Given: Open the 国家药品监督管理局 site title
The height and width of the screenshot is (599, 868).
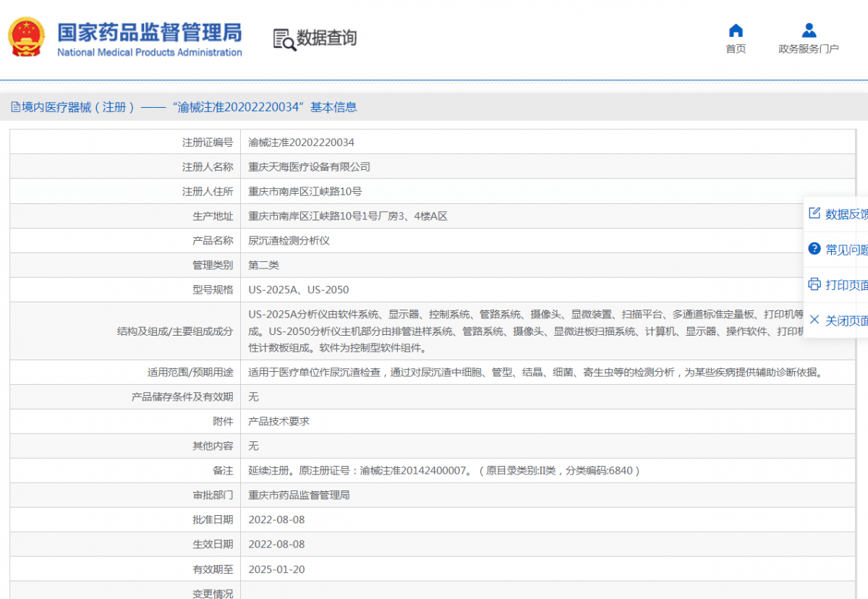Looking at the screenshot, I should [x=150, y=33].
